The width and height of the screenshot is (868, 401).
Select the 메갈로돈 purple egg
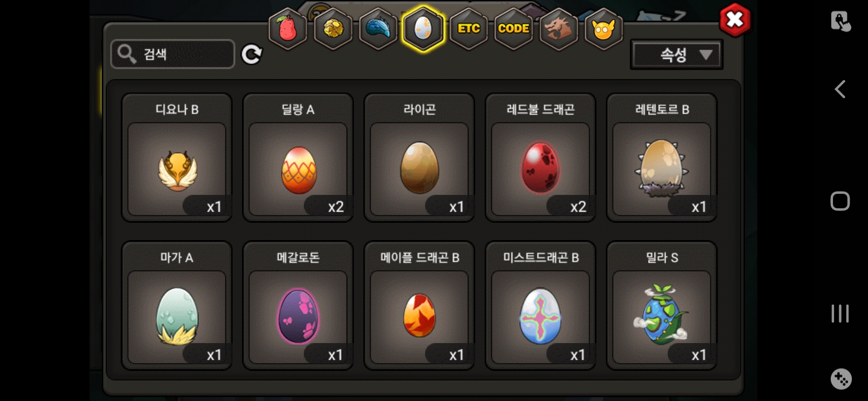pyautogui.click(x=298, y=305)
